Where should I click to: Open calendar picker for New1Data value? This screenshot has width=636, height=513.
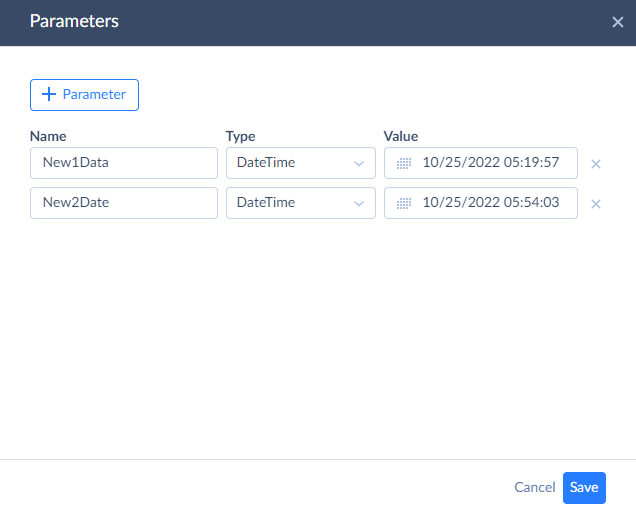(404, 163)
